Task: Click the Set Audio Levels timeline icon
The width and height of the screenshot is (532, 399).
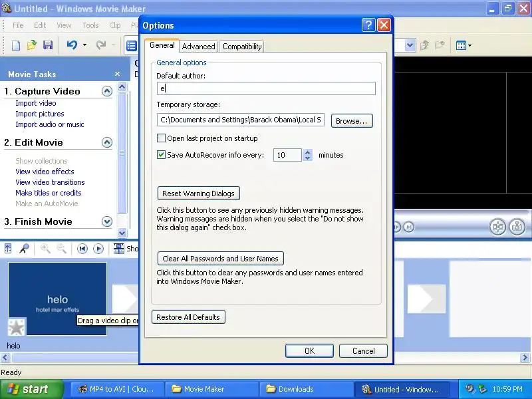Action: click(8, 249)
